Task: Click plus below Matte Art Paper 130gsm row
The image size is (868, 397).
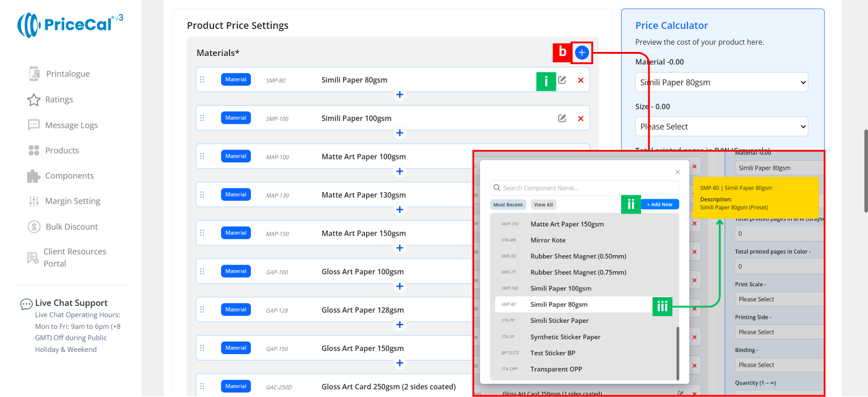Action: click(x=400, y=210)
